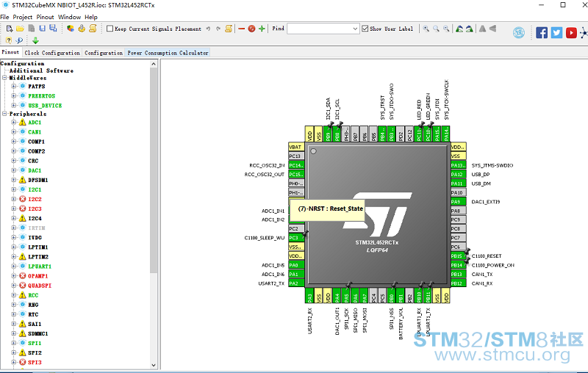Uncheck the Show User Label checkbox
Viewport: 588px width, 373px height.
tap(365, 29)
